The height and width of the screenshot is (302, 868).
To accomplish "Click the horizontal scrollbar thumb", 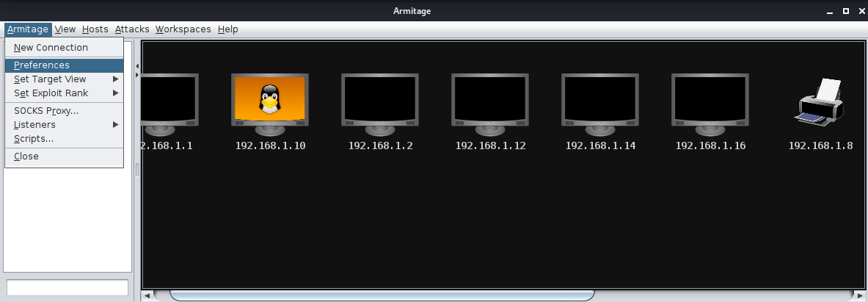I will click(x=382, y=295).
